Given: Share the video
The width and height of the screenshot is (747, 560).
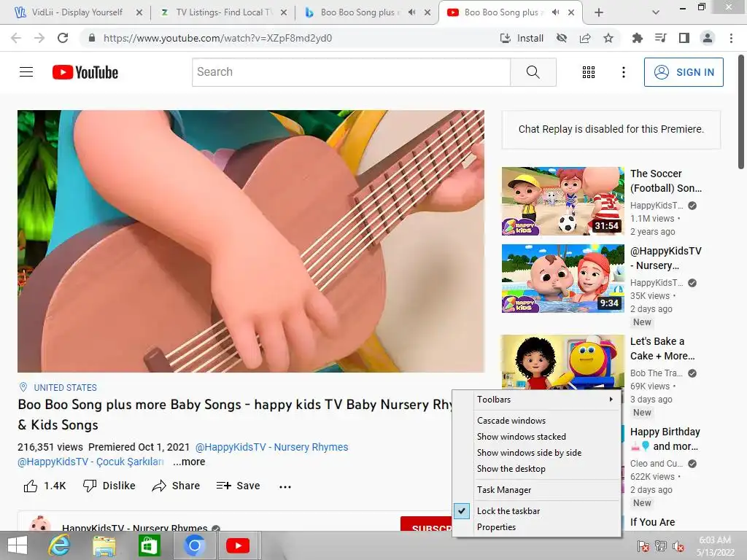Looking at the screenshot, I should click(x=176, y=486).
